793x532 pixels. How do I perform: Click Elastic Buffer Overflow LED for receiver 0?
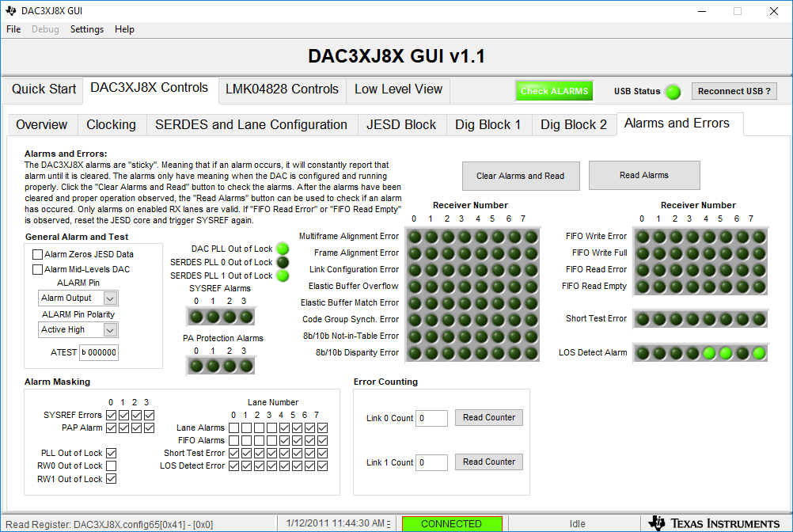(415, 287)
